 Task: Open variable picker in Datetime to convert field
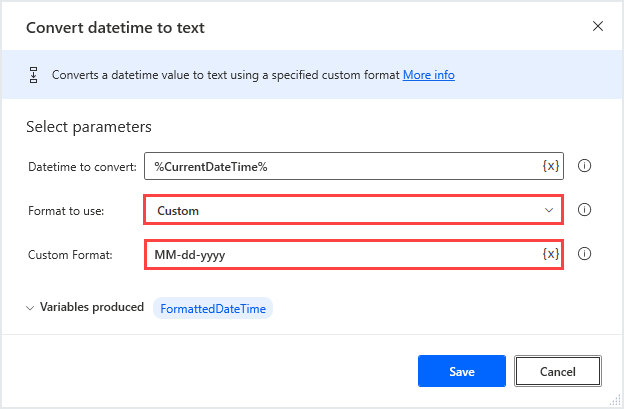pyautogui.click(x=549, y=166)
